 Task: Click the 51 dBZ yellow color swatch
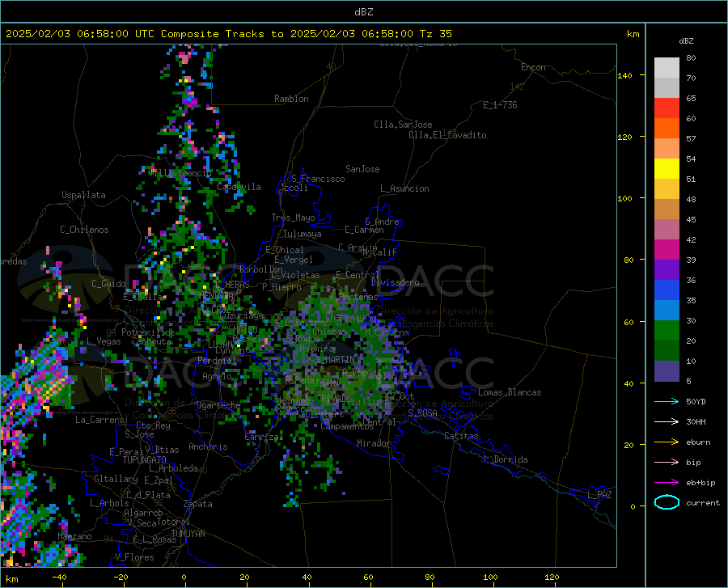[667, 169]
